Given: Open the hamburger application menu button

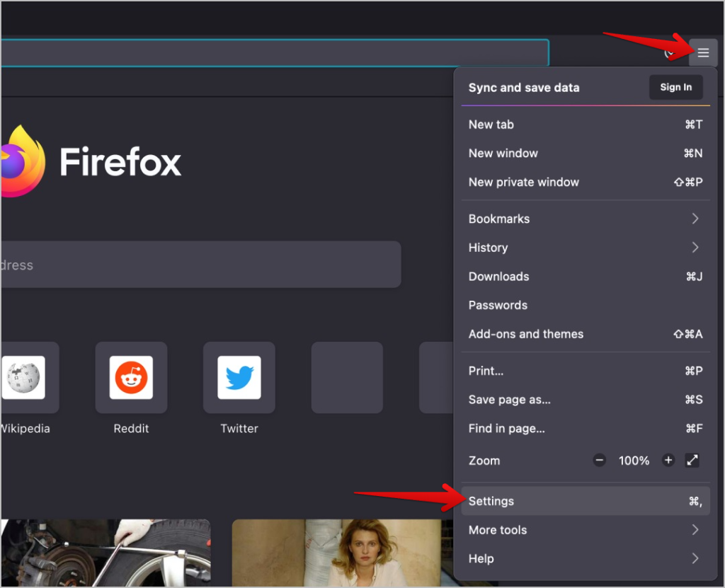Looking at the screenshot, I should click(x=703, y=52).
